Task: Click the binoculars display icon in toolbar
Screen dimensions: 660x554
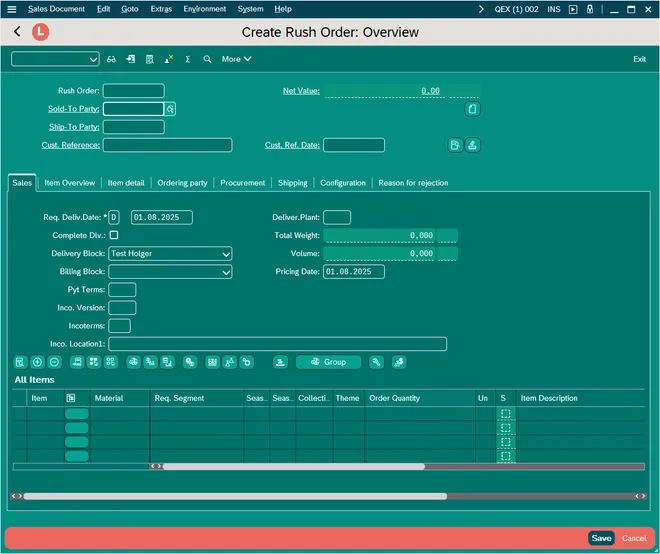Action: tap(111, 59)
